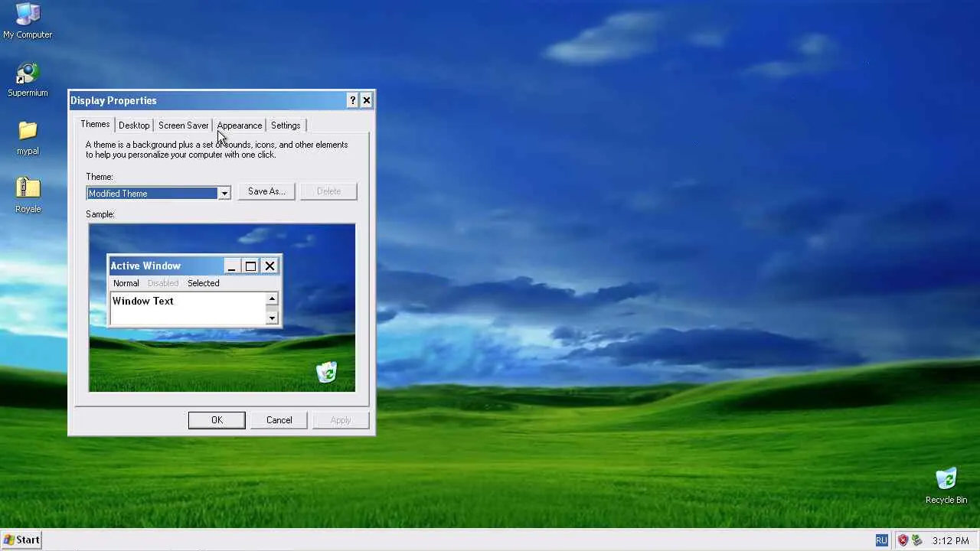The image size is (980, 551).
Task: Click the Display Properties title bar
Action: pos(221,100)
